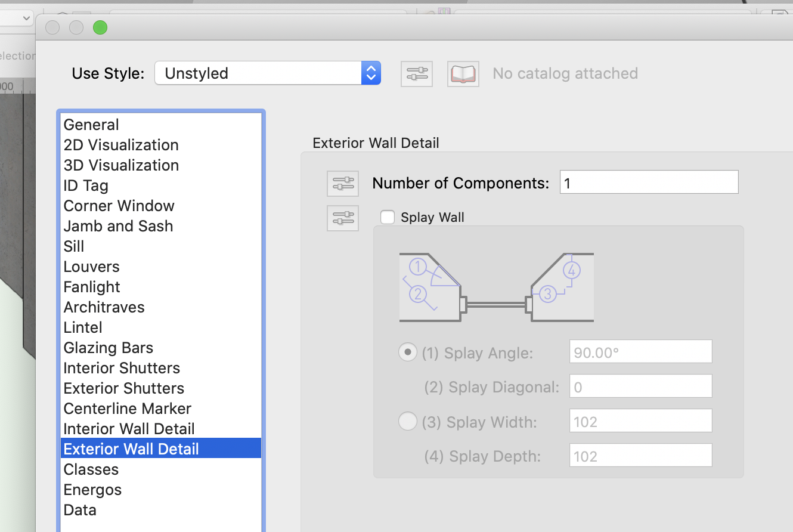Open the 2D Visualization settings page
The image size is (793, 532).
coord(121,145)
